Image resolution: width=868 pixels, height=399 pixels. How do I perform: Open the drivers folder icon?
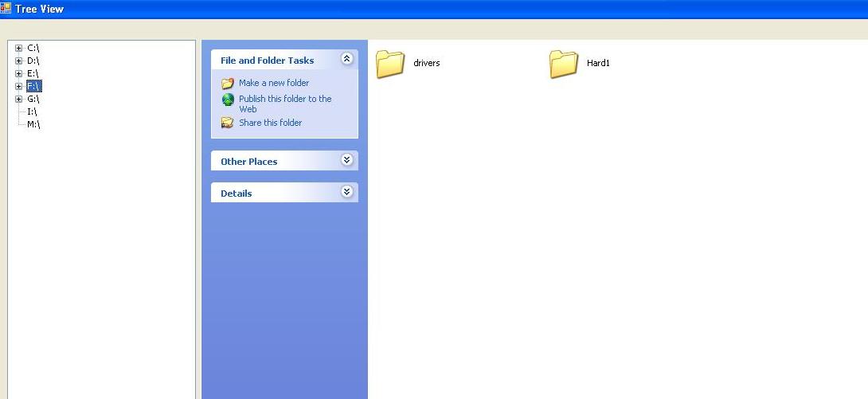click(390, 64)
